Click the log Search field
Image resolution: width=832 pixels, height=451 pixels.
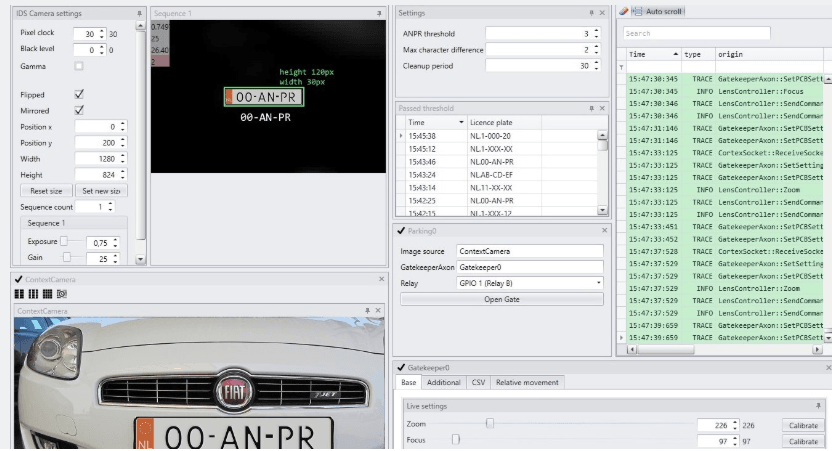[x=696, y=33]
